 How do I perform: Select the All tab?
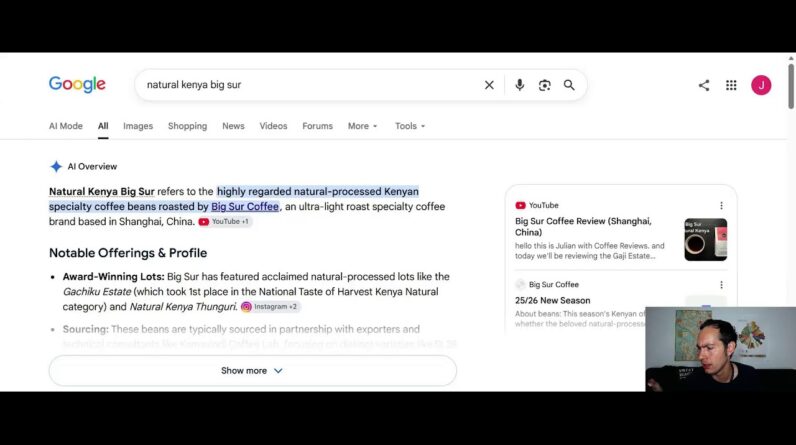point(103,126)
